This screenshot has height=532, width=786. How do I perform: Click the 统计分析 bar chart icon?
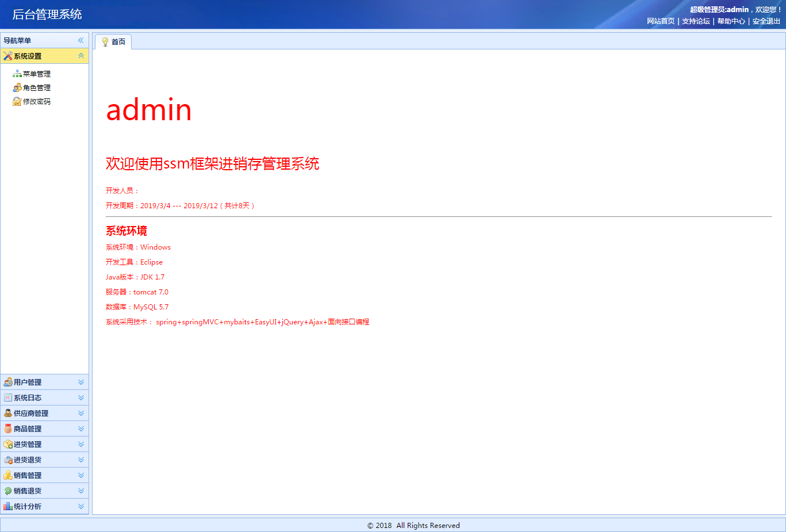(8, 506)
